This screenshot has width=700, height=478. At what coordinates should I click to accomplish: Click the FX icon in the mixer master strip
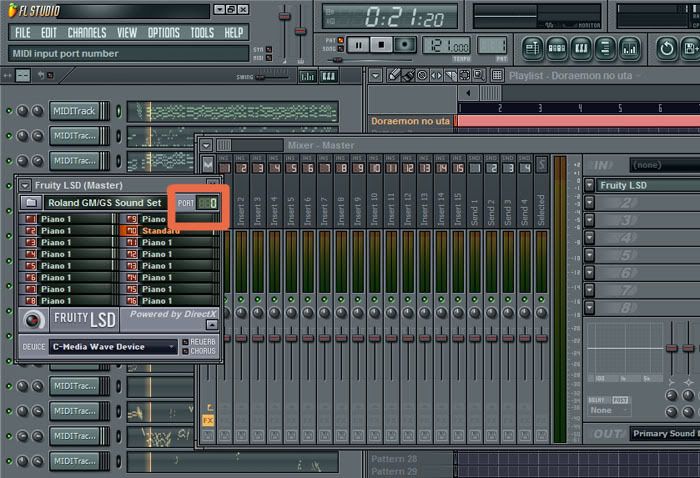click(208, 420)
